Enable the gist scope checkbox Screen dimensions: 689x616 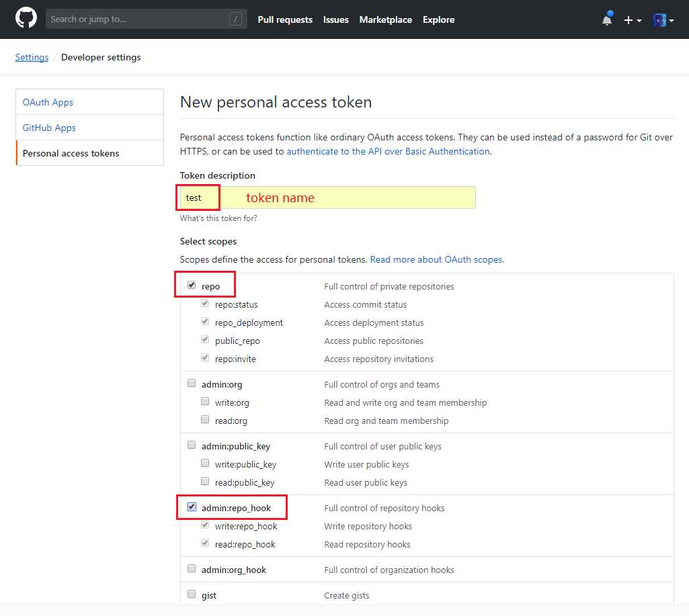point(192,594)
